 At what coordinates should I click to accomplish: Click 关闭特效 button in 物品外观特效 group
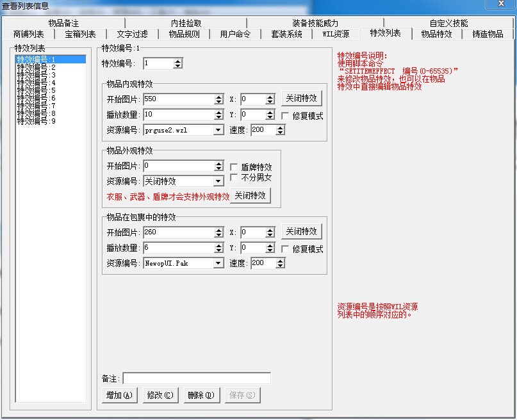(250, 196)
